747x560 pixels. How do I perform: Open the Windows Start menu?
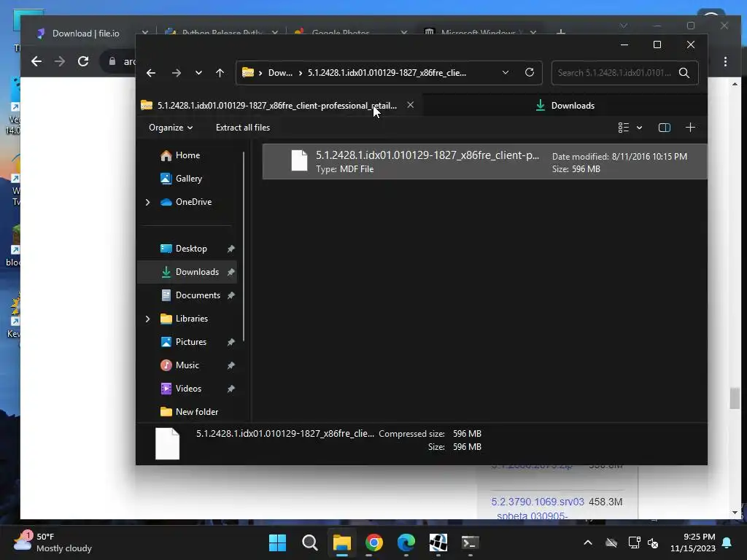[x=277, y=542]
